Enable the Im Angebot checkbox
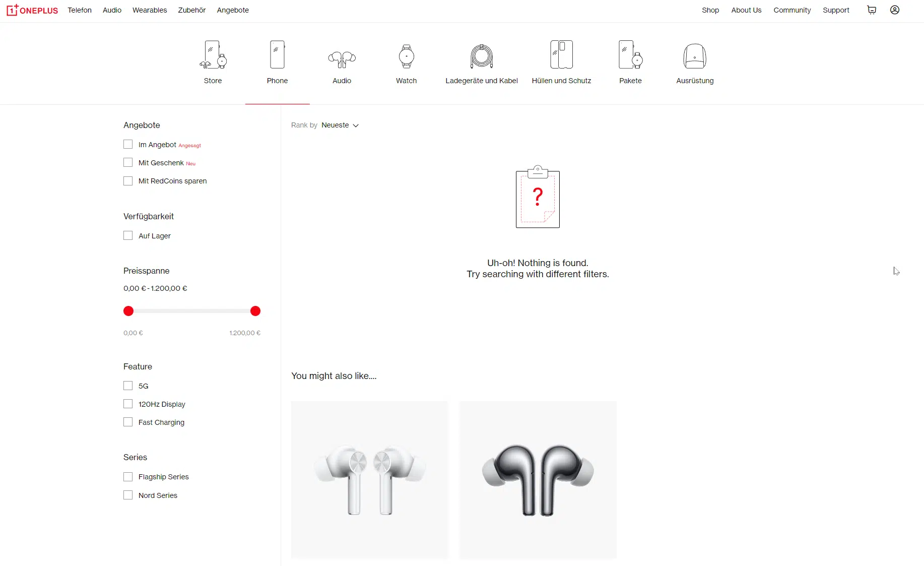This screenshot has width=924, height=566. (x=128, y=145)
